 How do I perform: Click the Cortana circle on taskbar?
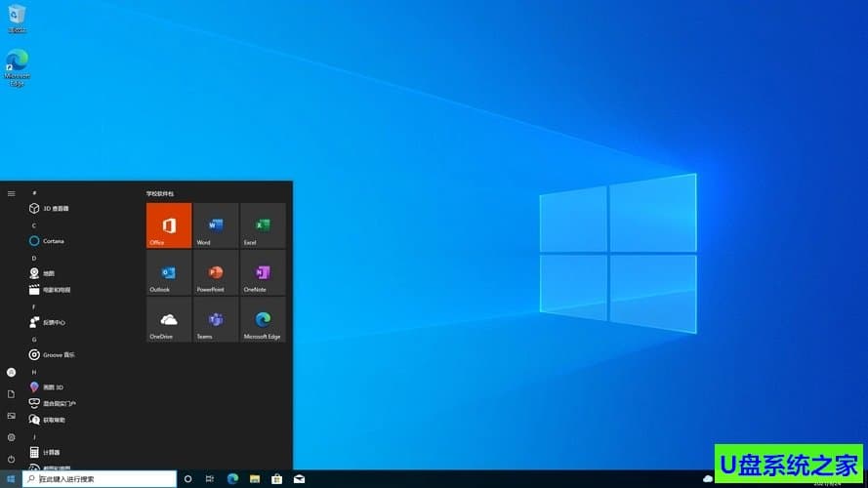click(187, 479)
